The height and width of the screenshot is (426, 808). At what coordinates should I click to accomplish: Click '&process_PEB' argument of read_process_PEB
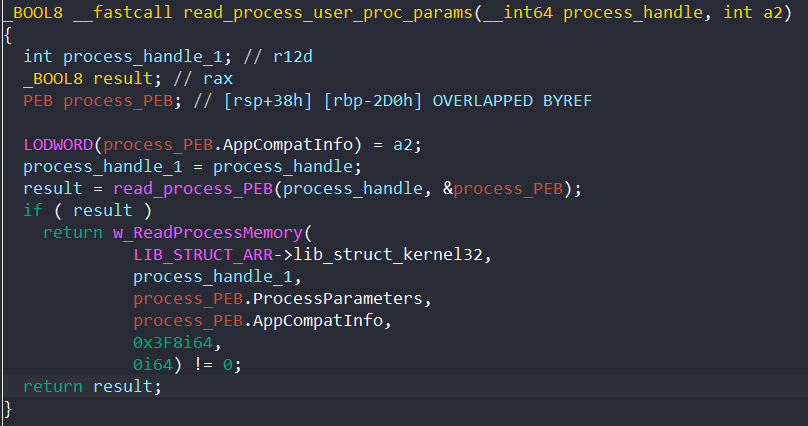tap(503, 189)
